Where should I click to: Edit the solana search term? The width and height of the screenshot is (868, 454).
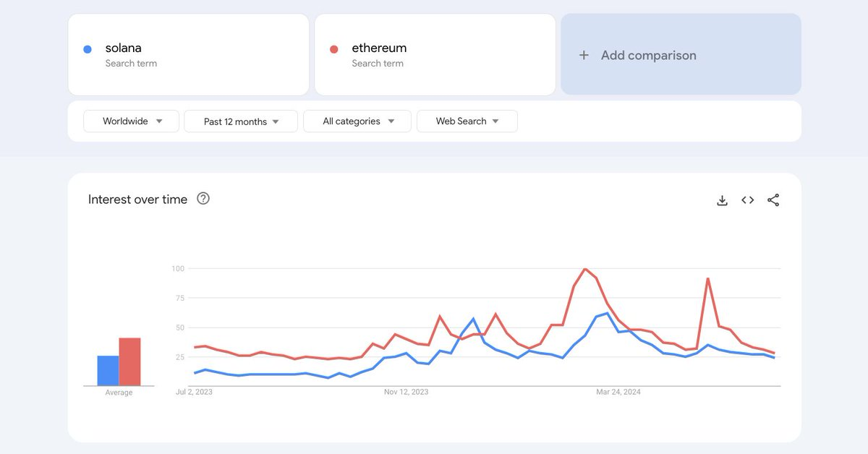[x=124, y=48]
